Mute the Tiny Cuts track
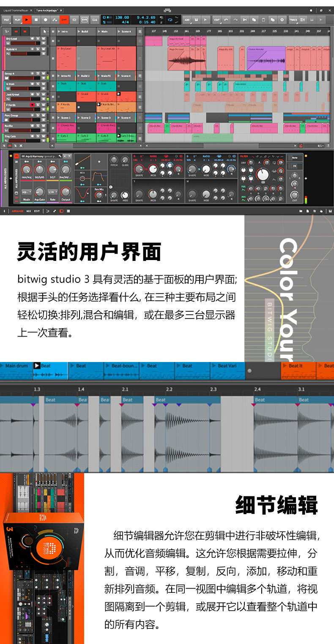 [x=43, y=136]
